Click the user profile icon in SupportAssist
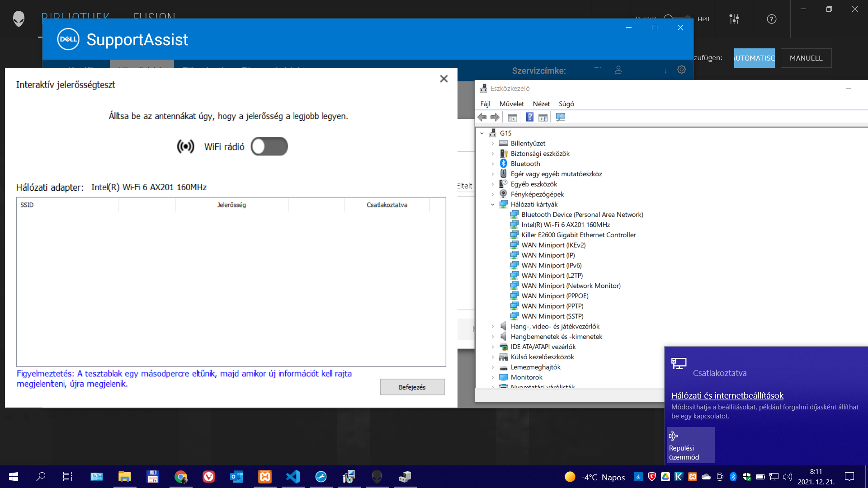The height and width of the screenshot is (488, 868). [618, 70]
